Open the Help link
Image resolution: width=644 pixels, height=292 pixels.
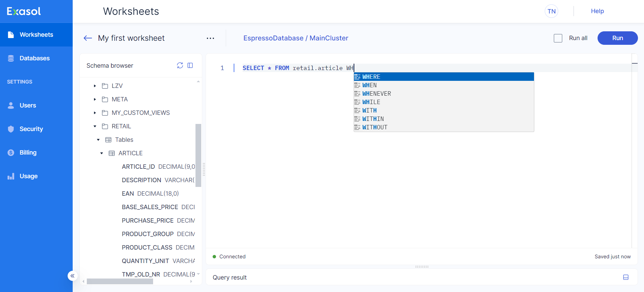[597, 11]
